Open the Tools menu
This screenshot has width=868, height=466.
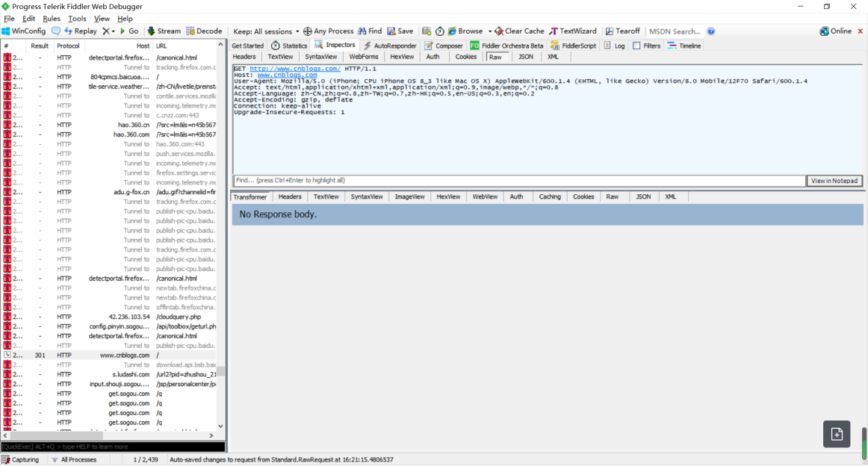pyautogui.click(x=77, y=19)
